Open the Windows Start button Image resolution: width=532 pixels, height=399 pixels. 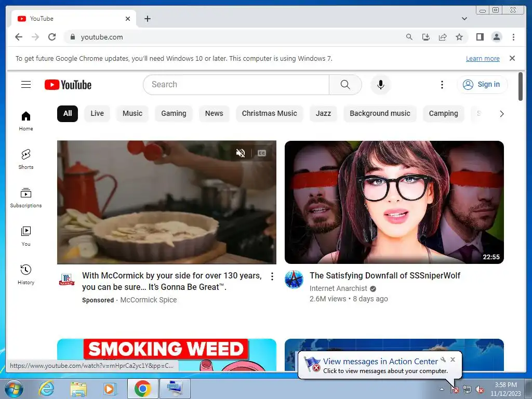click(14, 389)
